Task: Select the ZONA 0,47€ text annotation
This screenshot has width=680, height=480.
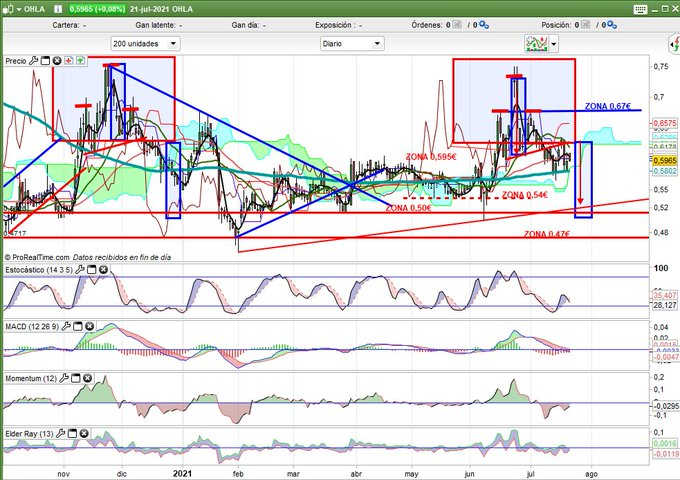Action: [x=546, y=234]
